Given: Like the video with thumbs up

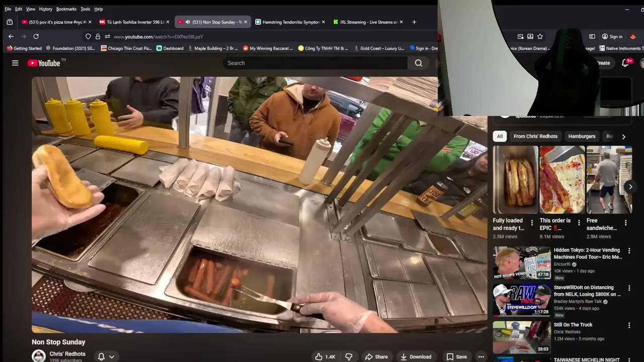Looking at the screenshot, I should pos(326,356).
